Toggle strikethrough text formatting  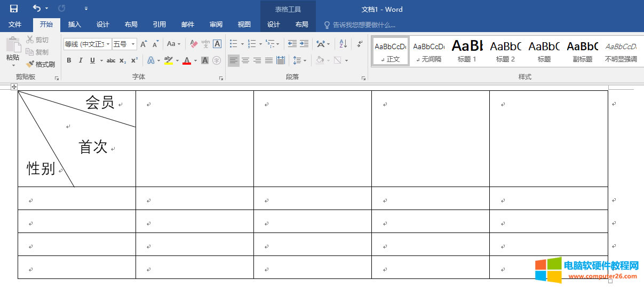[111, 60]
